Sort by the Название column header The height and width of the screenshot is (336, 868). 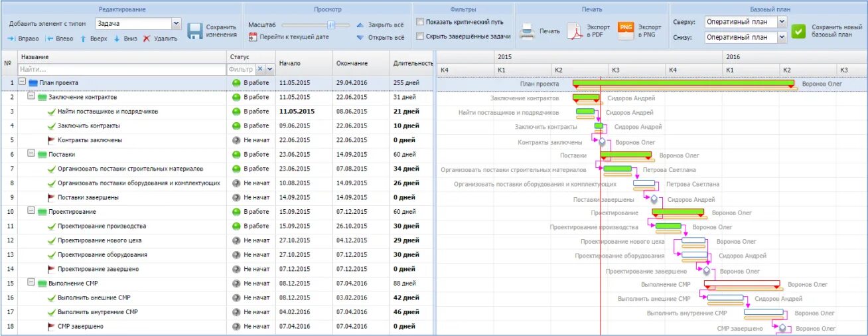point(122,57)
